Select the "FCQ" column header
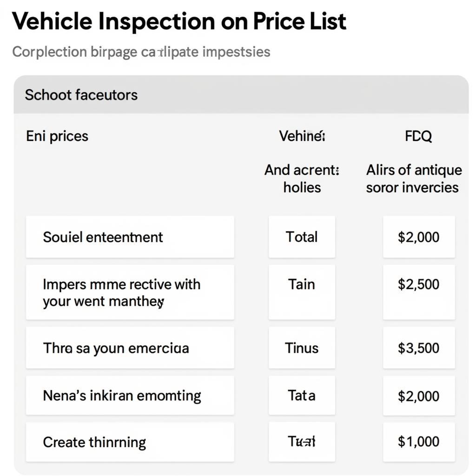This screenshot has height=476, width=476. (x=418, y=136)
